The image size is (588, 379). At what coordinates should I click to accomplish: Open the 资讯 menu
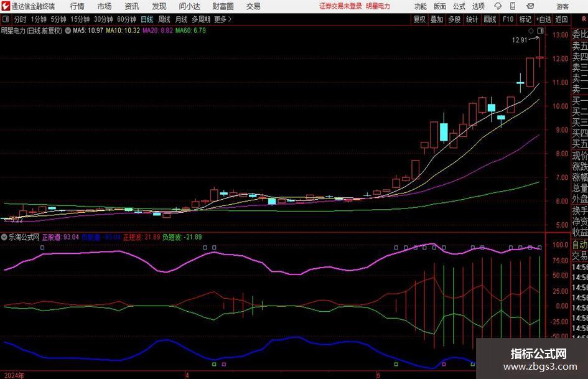pyautogui.click(x=132, y=6)
